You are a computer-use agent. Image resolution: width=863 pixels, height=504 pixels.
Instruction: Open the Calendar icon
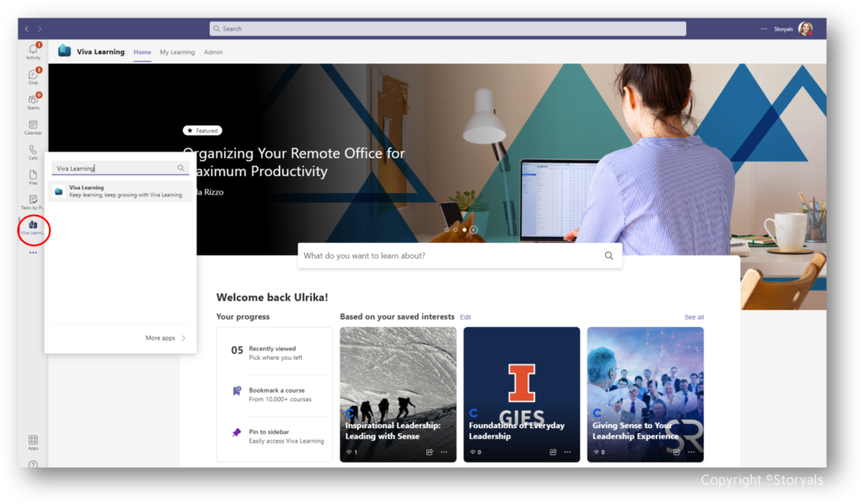tap(32, 126)
